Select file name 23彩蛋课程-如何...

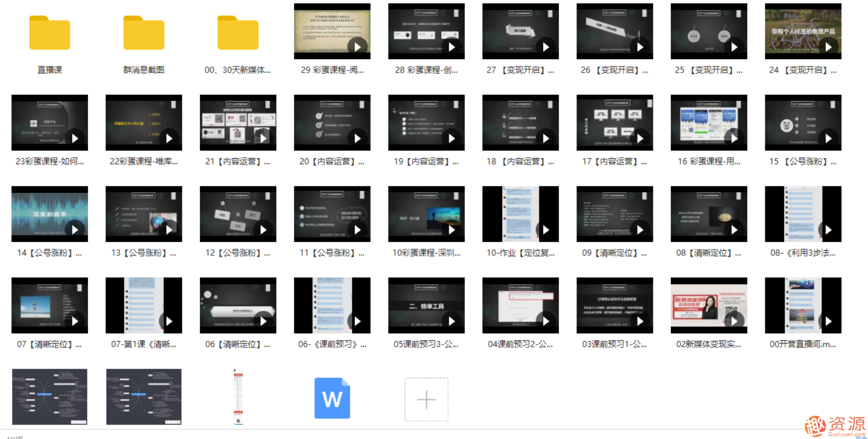point(50,161)
